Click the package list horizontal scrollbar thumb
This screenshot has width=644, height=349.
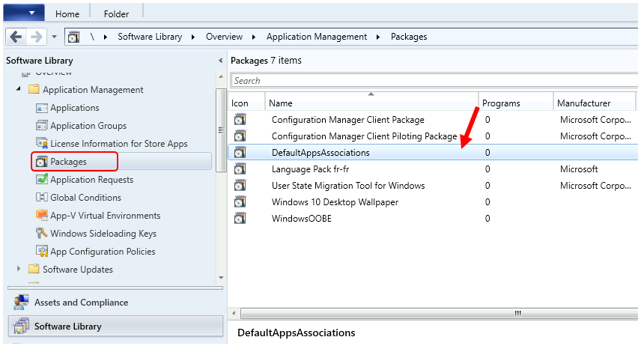coord(440,314)
